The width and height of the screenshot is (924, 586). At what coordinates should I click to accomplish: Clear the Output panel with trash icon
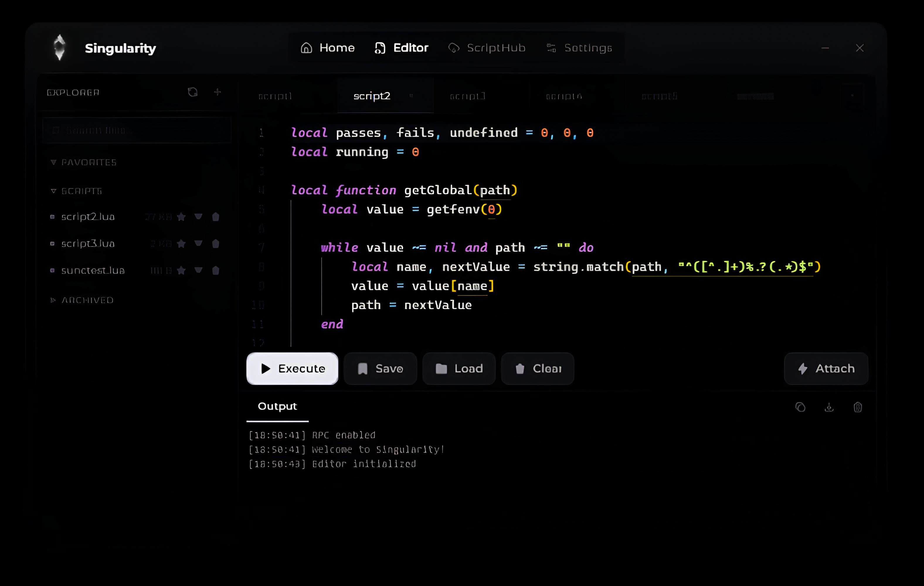858,407
